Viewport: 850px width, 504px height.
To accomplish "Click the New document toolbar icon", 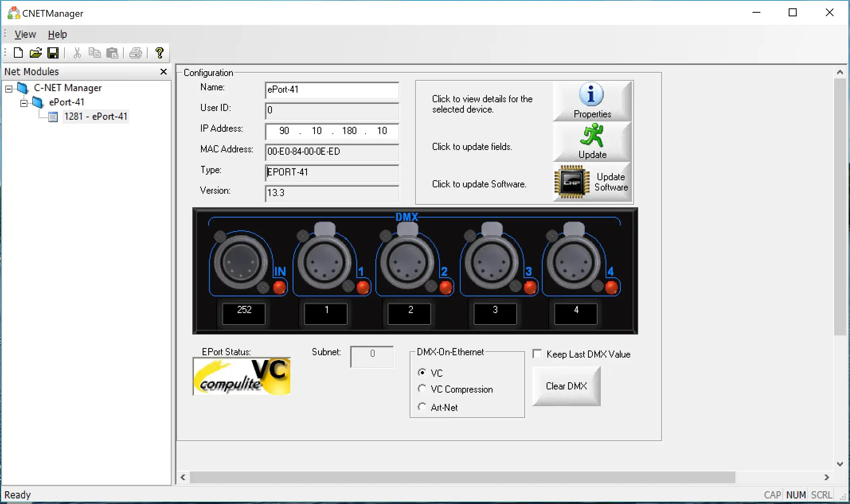I will [18, 53].
